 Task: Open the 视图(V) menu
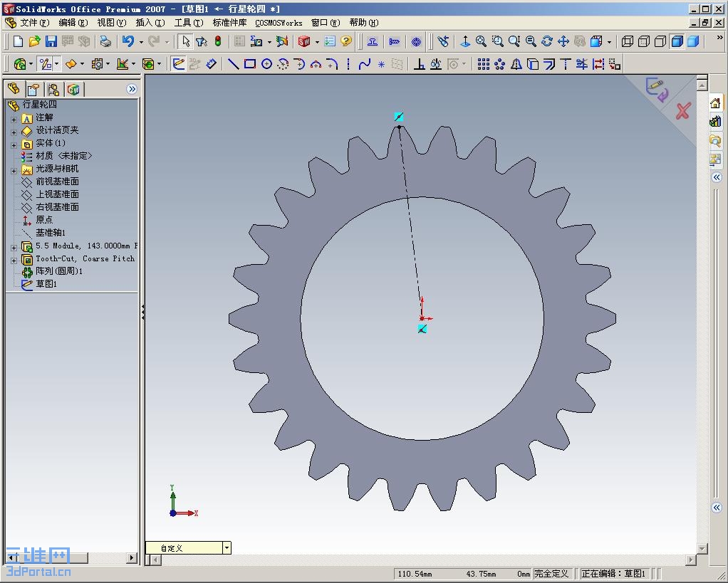pos(111,22)
